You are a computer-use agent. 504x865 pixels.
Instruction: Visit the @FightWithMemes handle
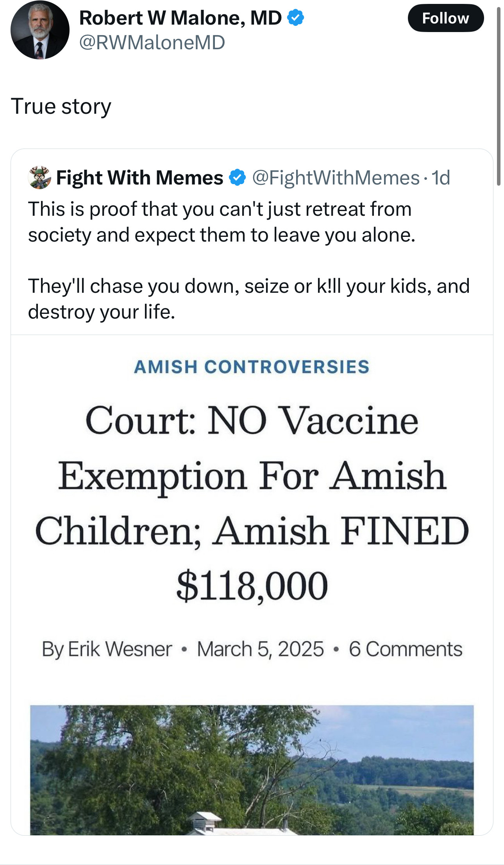tap(336, 178)
